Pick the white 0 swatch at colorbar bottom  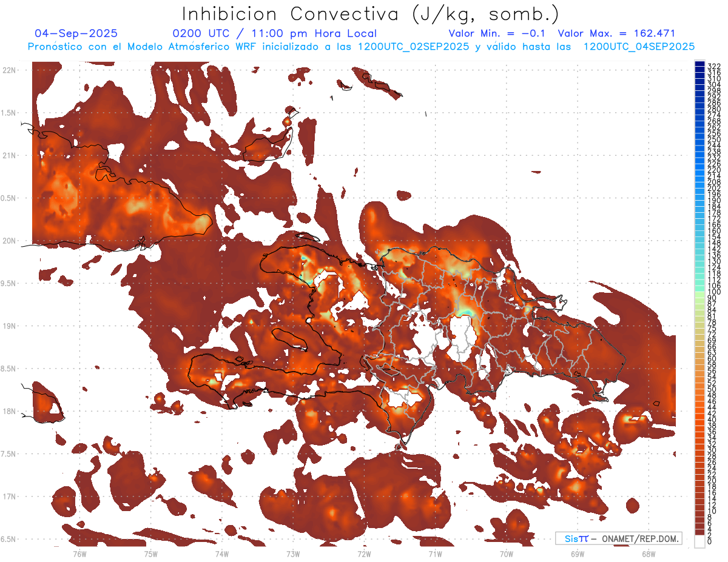[x=699, y=540]
